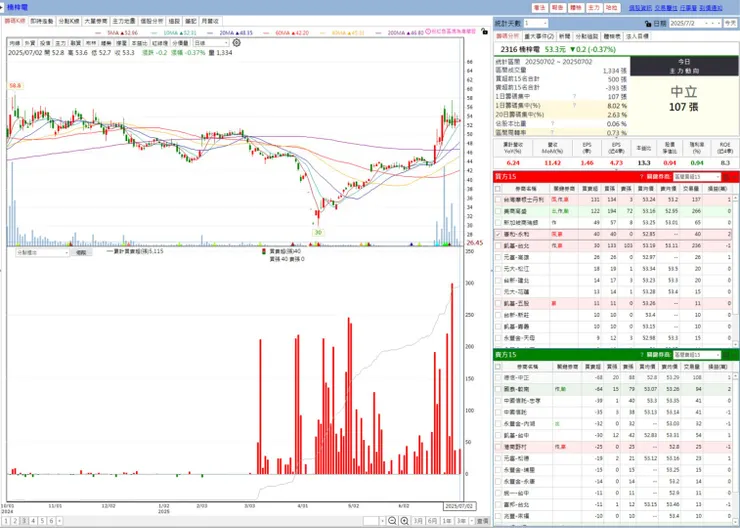Open the help question mark in 賣方15 header

coord(641,355)
